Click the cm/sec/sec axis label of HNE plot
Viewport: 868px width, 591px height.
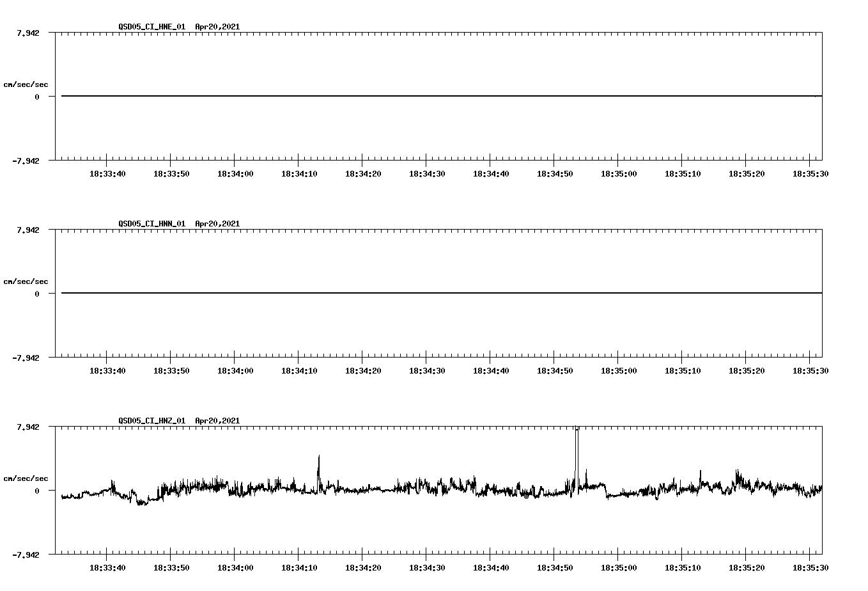(x=26, y=84)
